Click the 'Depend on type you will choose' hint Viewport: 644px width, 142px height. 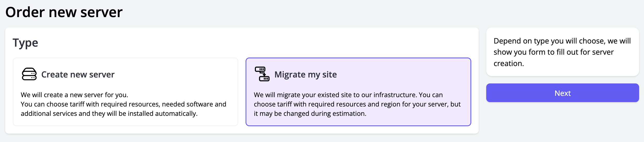point(562,41)
